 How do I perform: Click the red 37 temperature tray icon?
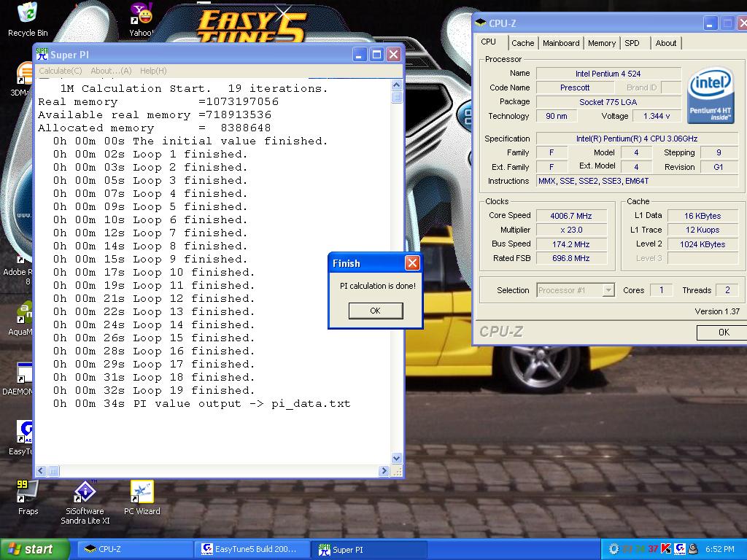click(x=653, y=548)
